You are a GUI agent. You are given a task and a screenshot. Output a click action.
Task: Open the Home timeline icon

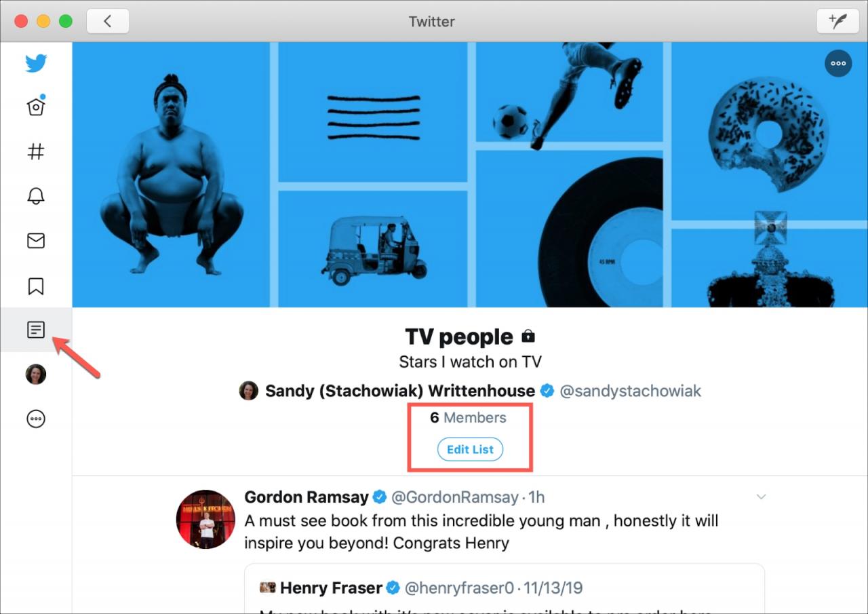pyautogui.click(x=36, y=107)
